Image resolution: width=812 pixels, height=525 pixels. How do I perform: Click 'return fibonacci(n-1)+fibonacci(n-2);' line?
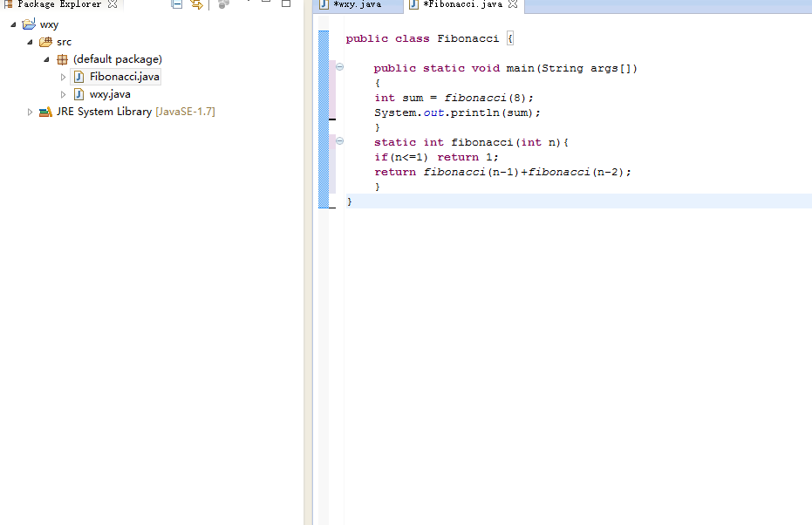point(503,172)
